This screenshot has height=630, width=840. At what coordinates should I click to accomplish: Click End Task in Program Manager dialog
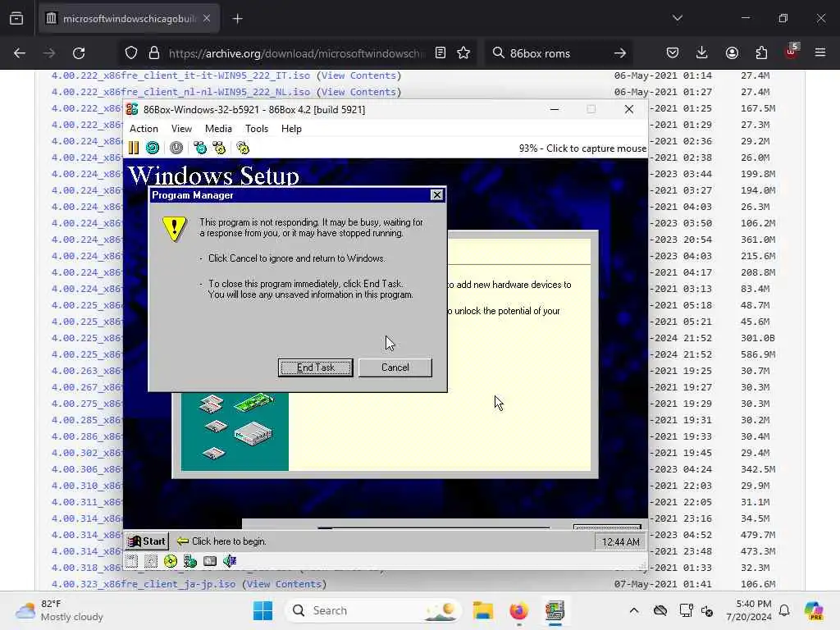point(316,367)
